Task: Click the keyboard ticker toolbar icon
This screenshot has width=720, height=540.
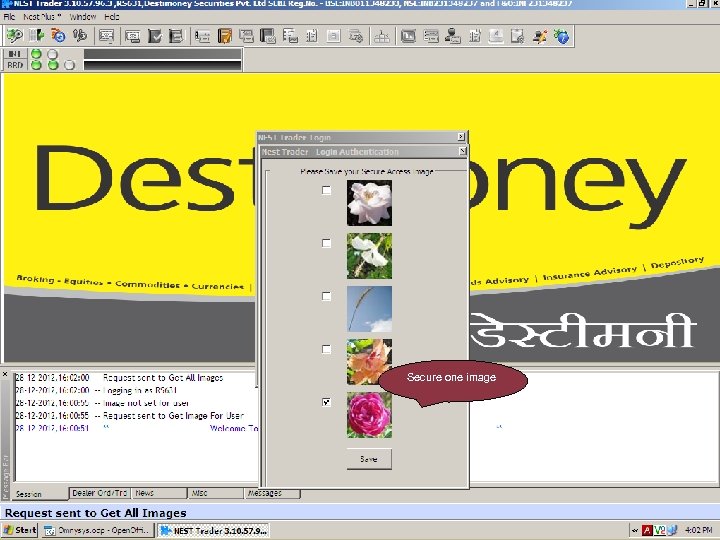Action: [x=107, y=36]
